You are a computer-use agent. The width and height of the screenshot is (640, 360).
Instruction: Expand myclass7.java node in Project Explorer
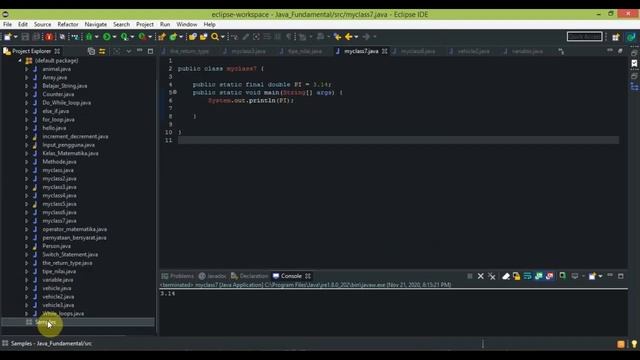[x=27, y=221]
